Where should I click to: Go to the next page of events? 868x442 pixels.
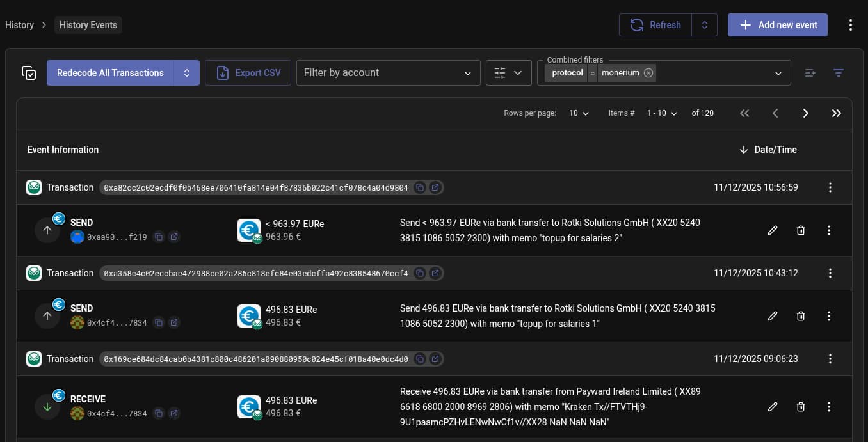pyautogui.click(x=806, y=113)
